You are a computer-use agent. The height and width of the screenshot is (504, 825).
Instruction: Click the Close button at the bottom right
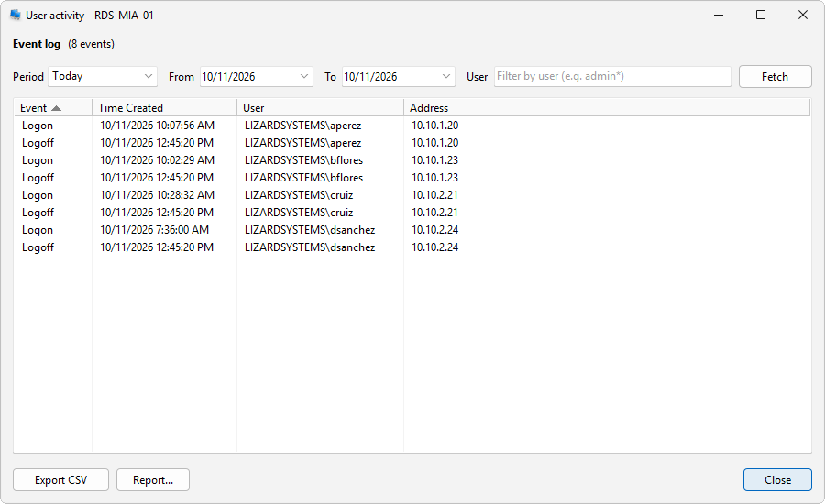coord(777,480)
